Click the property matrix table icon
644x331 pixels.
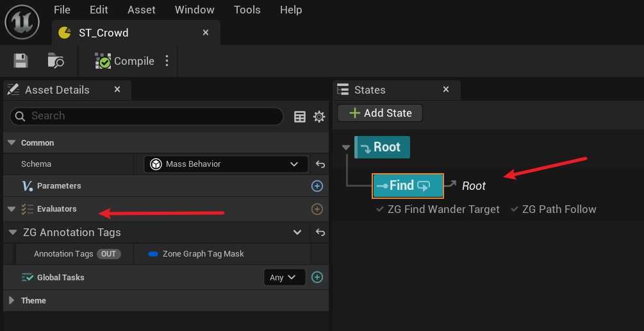click(300, 116)
